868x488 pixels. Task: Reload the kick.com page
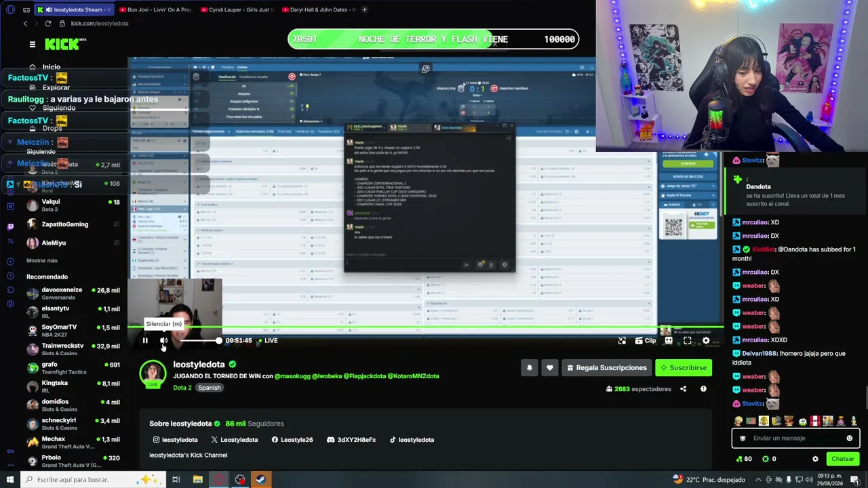47,24
